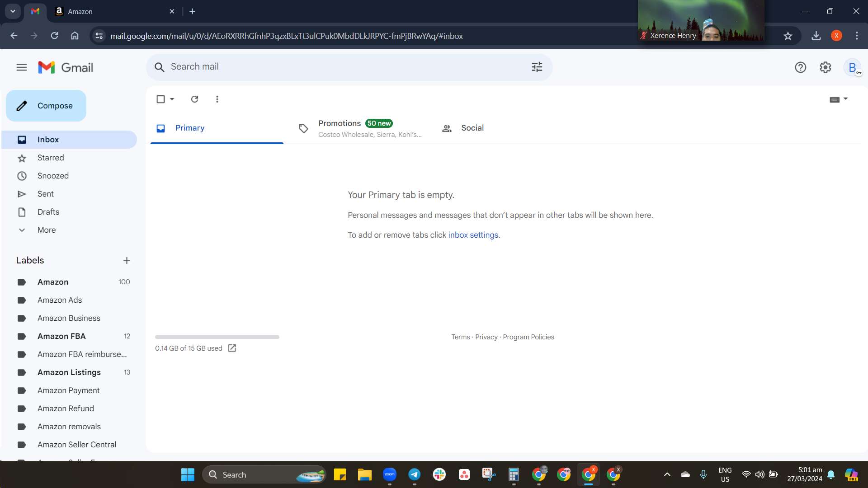Show hidden system tray icons chevron

click(x=667, y=474)
